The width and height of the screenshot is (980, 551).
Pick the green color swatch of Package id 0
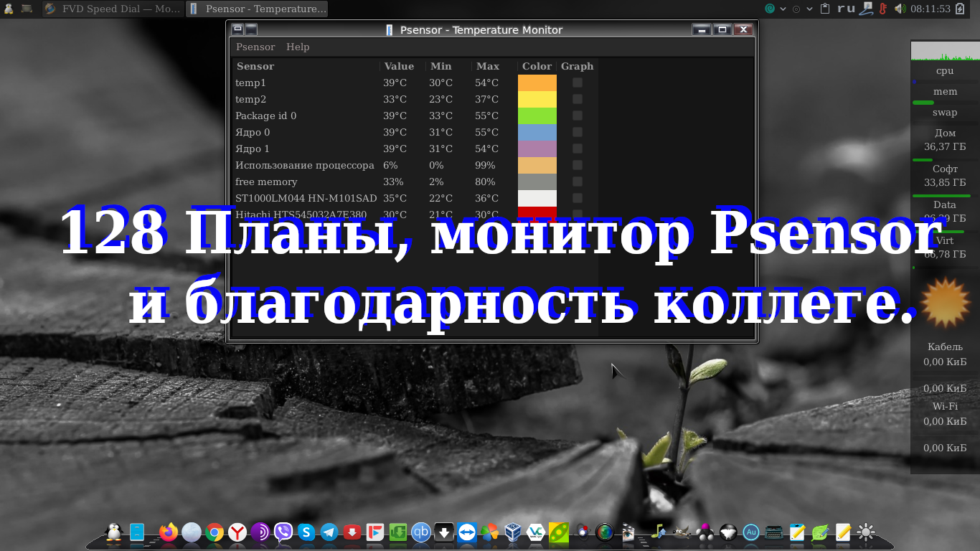(x=537, y=116)
